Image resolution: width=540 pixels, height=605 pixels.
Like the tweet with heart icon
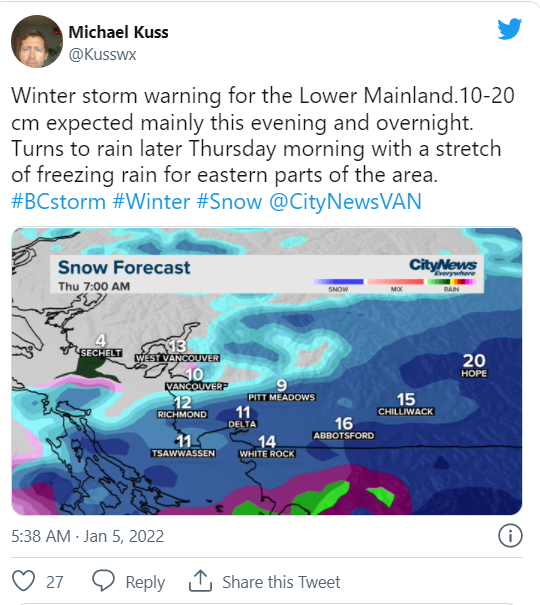(24, 581)
